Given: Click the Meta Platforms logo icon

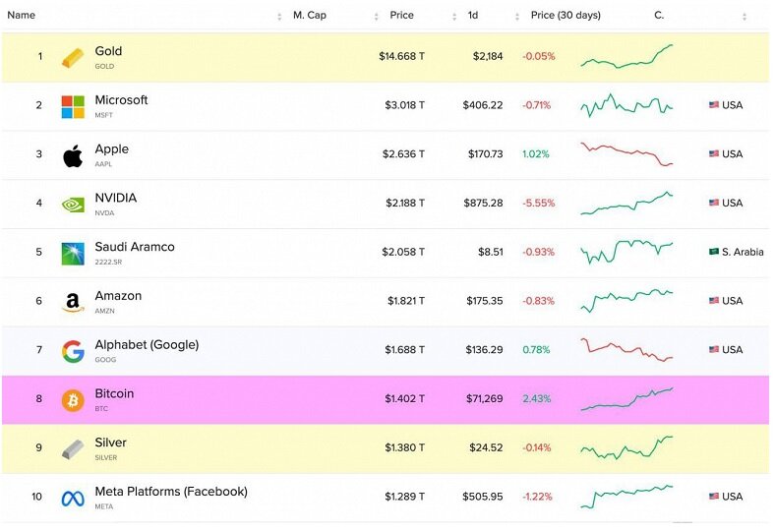Looking at the screenshot, I should click(73, 498).
